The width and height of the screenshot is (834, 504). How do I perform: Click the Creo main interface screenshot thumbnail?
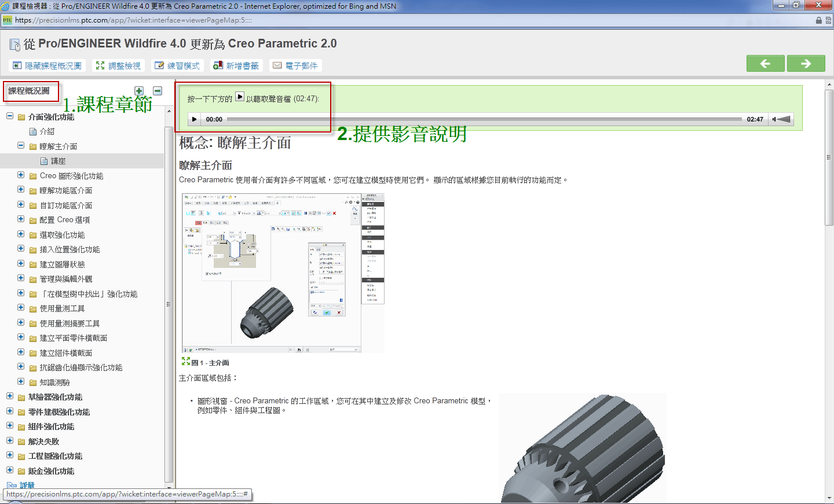point(283,273)
